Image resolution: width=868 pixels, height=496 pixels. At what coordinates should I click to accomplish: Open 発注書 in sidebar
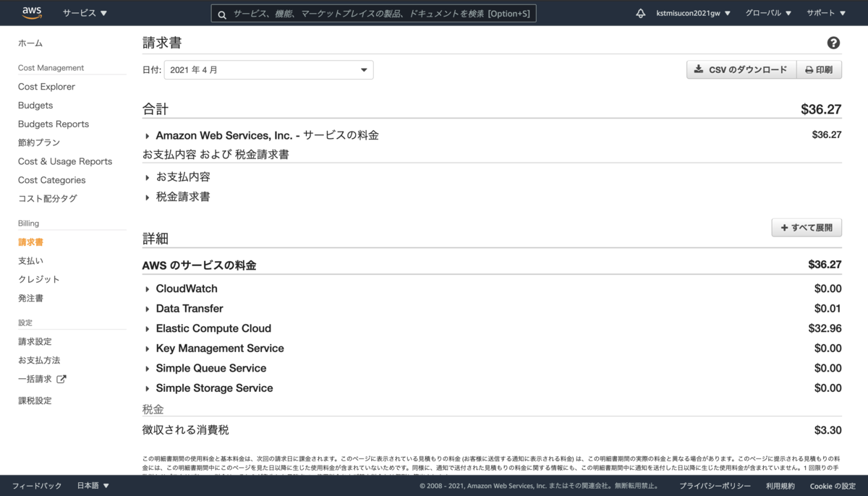(x=30, y=298)
